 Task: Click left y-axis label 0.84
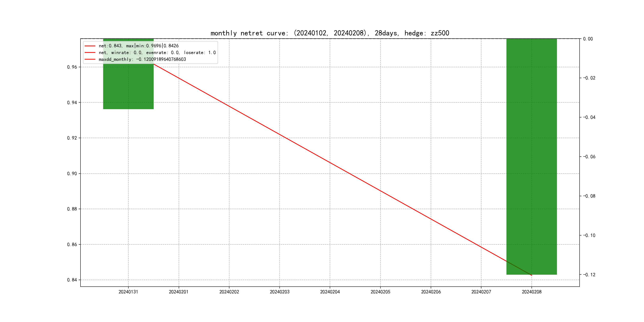coord(72,280)
